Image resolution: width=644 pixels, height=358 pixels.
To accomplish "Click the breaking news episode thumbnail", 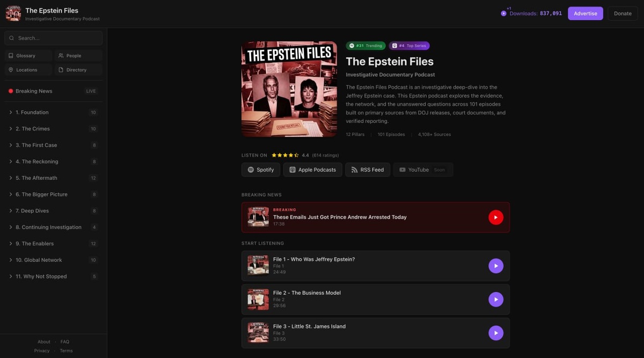I will [x=258, y=217].
